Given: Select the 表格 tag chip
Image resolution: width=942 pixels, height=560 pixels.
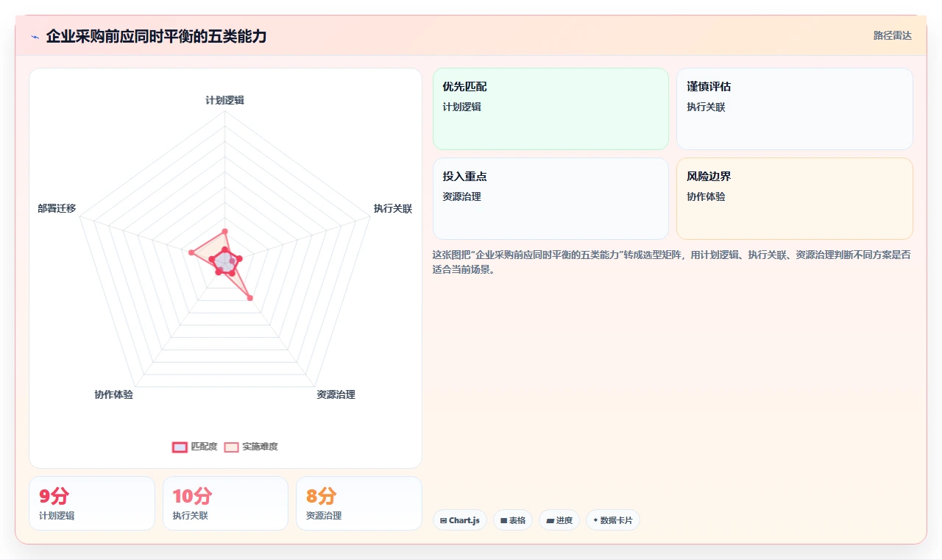Looking at the screenshot, I should [513, 520].
